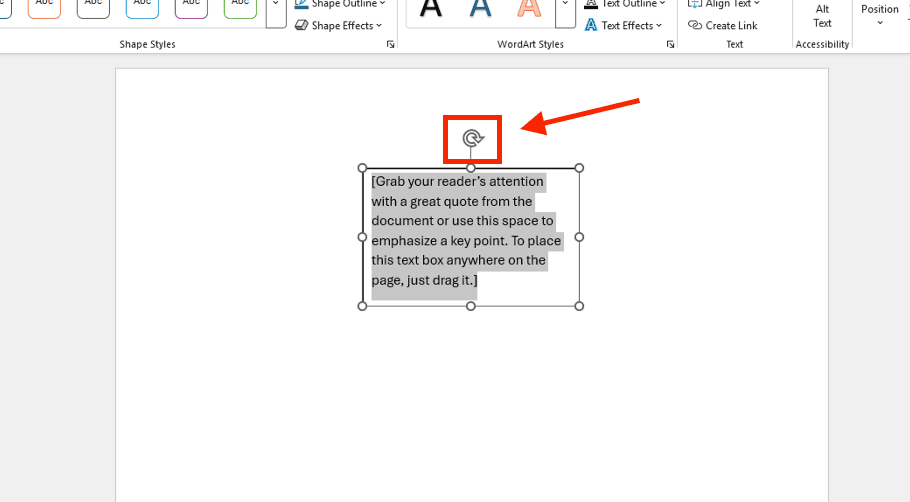Screen dimensions: 910x502
Task: Click the right-middle resize handle of text box
Action: [x=579, y=237]
